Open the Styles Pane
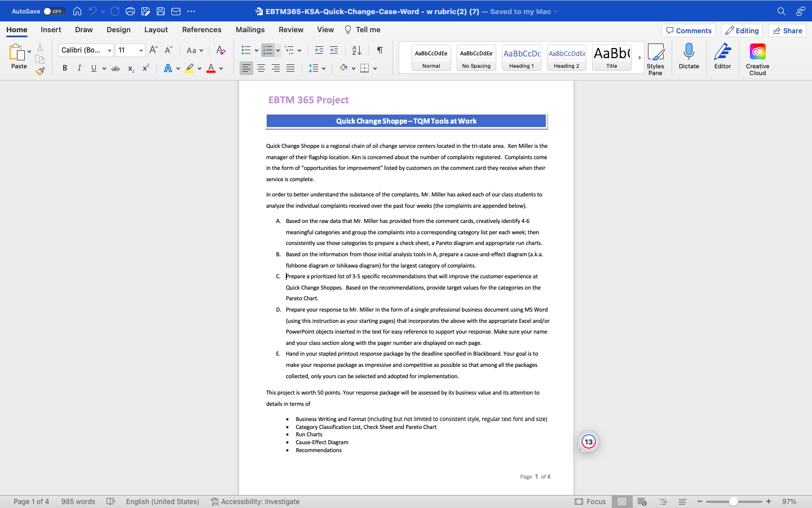 tap(655, 59)
